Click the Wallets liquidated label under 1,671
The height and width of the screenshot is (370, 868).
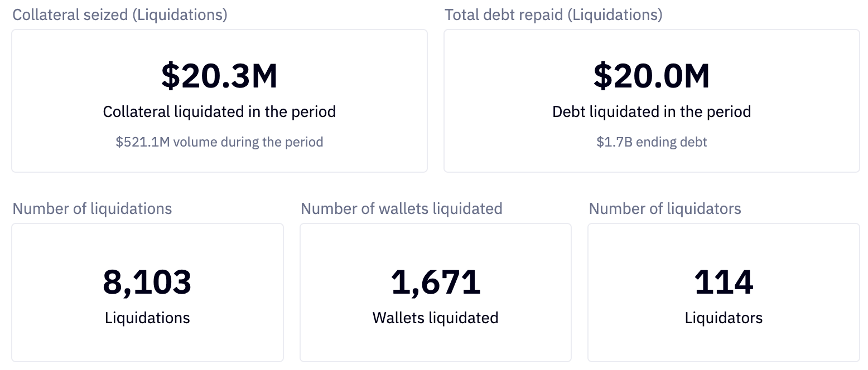(436, 318)
